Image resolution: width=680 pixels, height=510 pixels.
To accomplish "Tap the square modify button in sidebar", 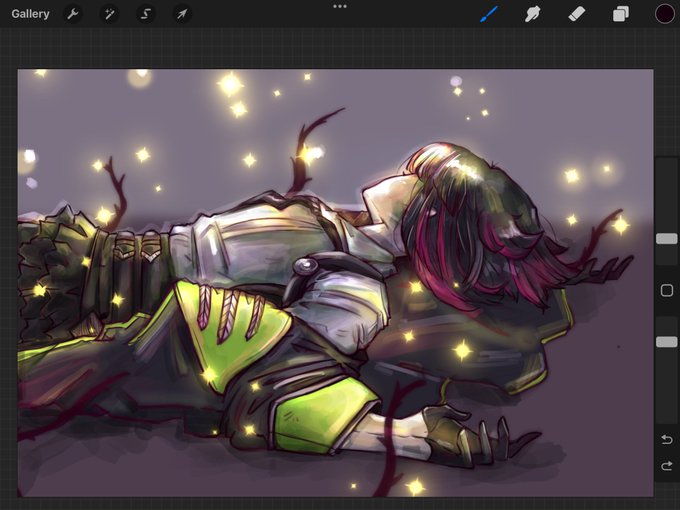I will pos(667,290).
